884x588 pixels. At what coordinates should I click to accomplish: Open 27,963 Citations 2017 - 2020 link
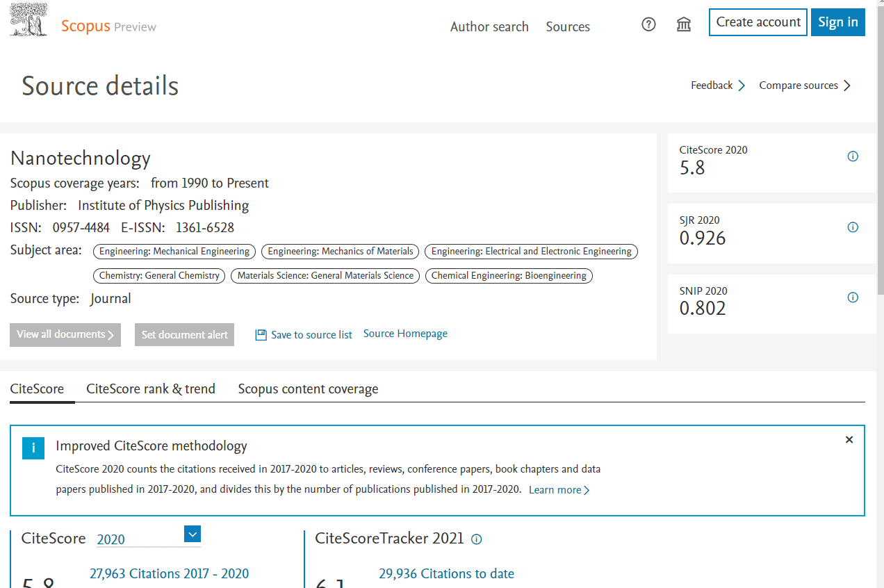coord(169,573)
